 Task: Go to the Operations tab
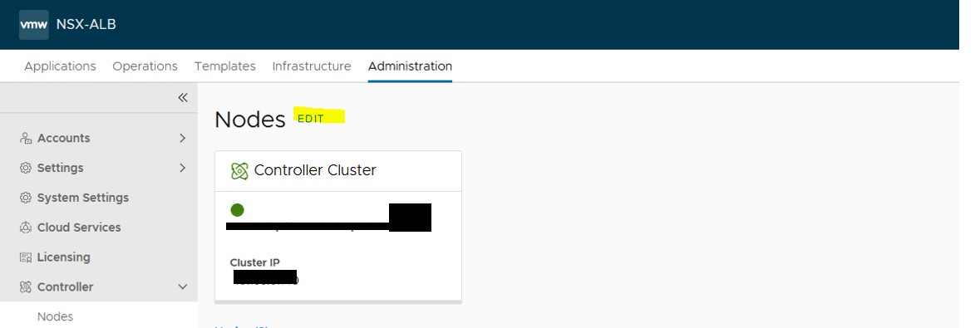coord(145,66)
